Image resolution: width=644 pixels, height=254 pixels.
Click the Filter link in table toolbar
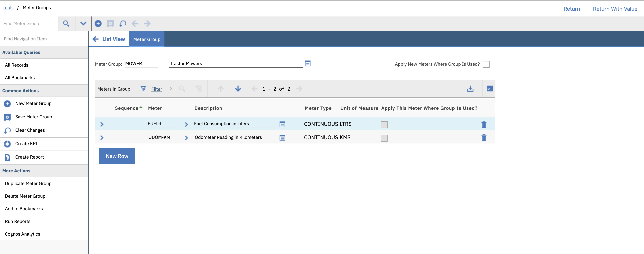click(157, 89)
